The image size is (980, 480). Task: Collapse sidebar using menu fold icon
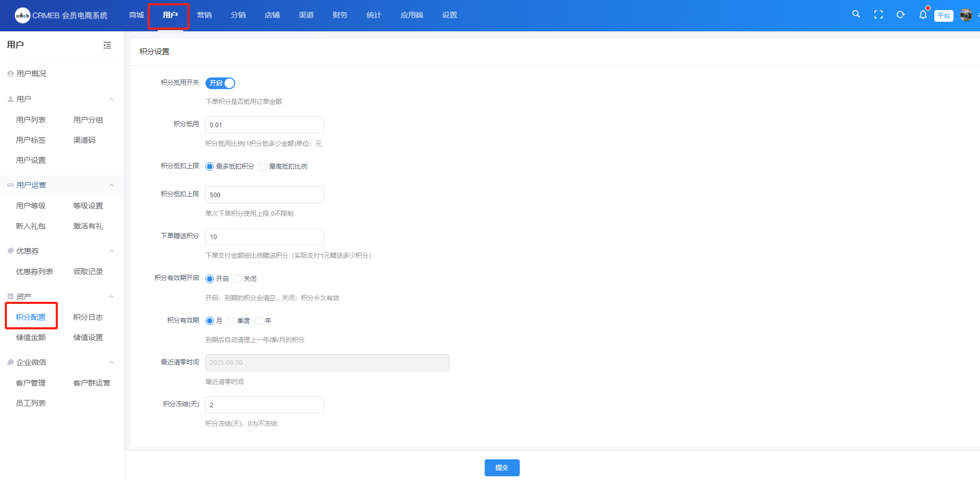107,45
